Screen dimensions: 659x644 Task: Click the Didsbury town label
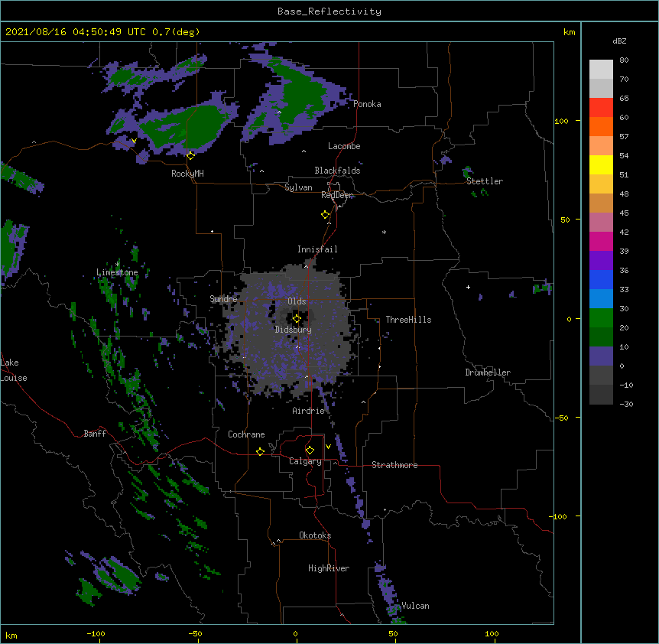click(294, 330)
